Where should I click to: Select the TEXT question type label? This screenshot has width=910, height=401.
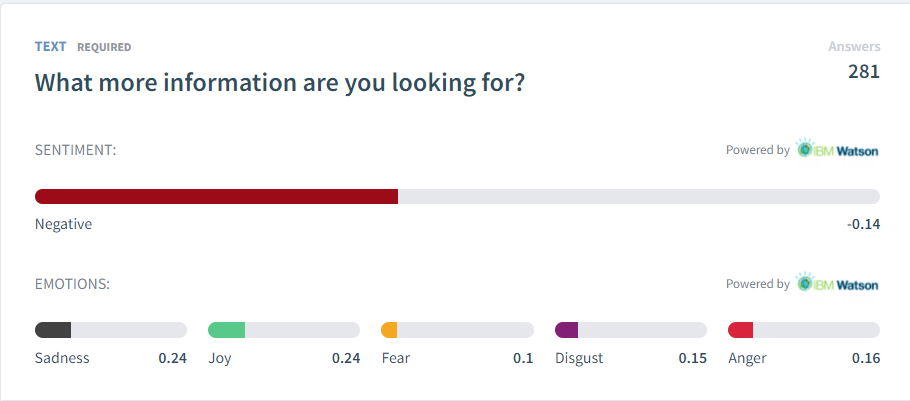click(x=50, y=46)
